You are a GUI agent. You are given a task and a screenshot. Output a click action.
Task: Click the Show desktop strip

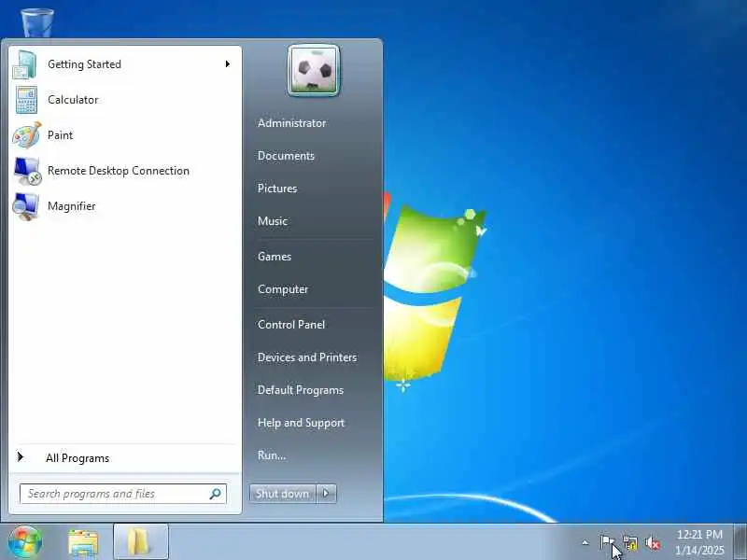point(740,541)
